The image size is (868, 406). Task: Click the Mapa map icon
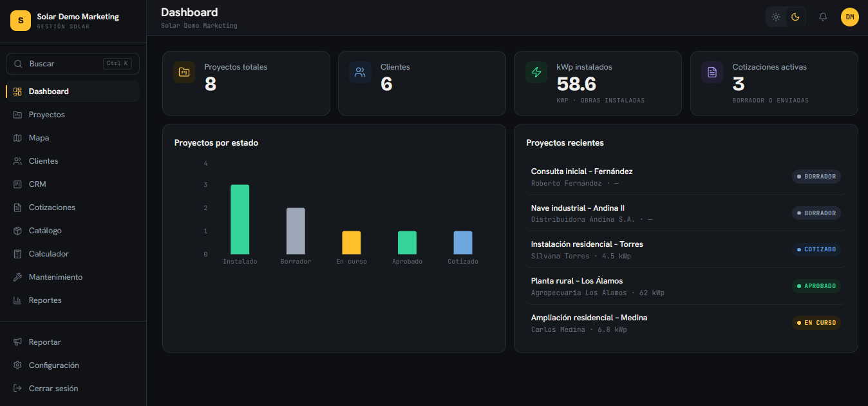click(17, 138)
